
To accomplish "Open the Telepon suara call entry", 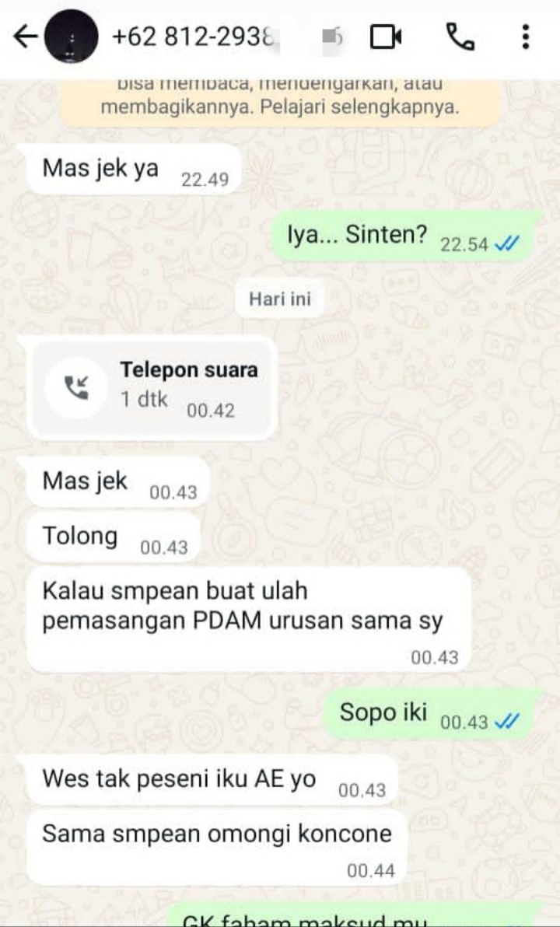I will coord(152,388).
